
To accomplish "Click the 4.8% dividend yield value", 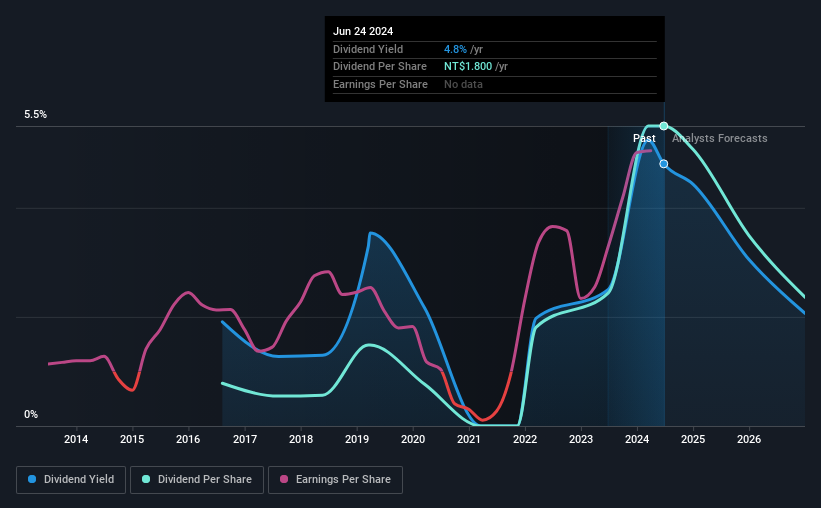I will (x=455, y=49).
